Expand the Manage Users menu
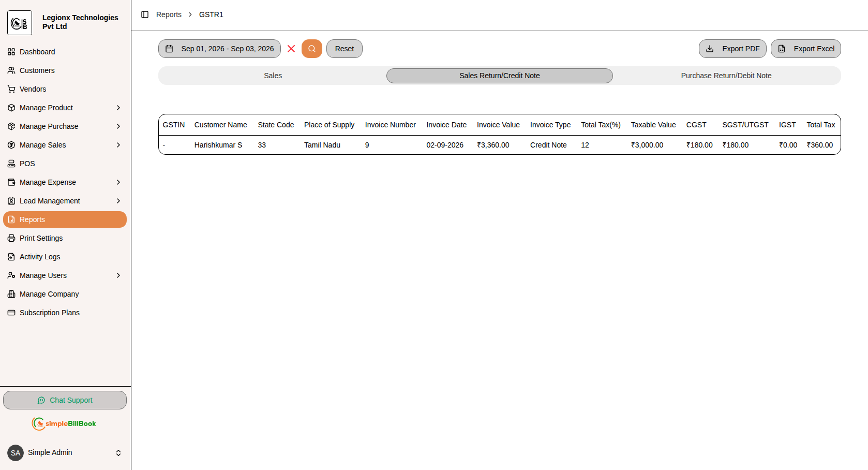 point(65,275)
